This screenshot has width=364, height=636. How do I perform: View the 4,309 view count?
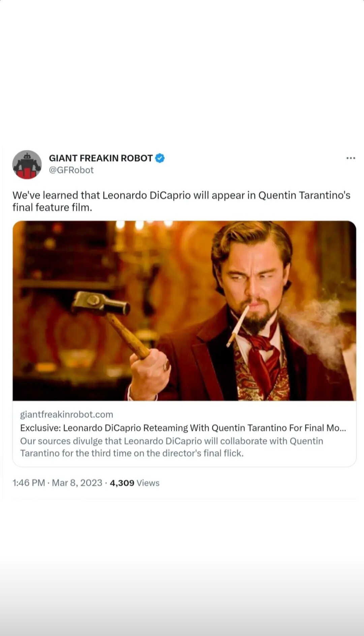pos(122,483)
